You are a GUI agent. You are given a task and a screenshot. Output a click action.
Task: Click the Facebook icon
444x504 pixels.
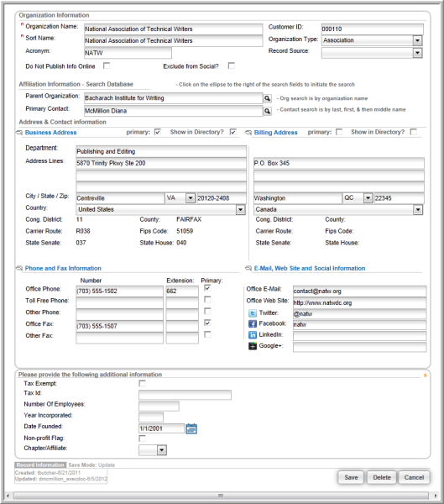pyautogui.click(x=253, y=324)
